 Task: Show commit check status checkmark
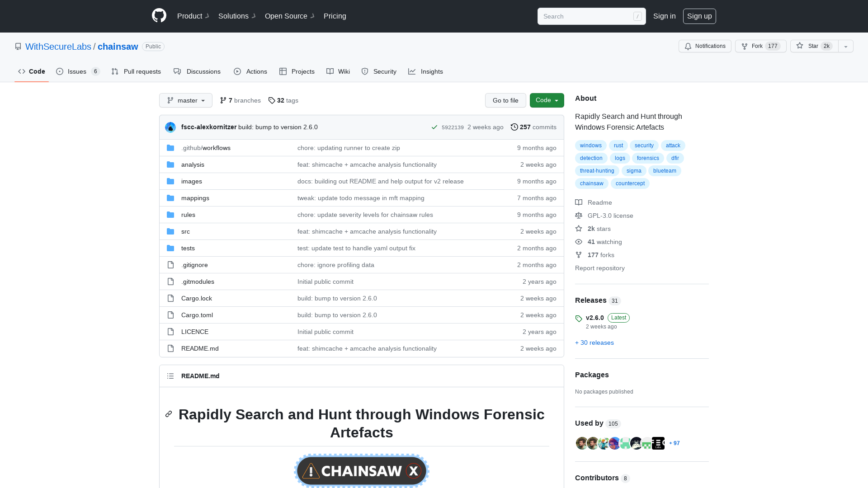pos(434,127)
